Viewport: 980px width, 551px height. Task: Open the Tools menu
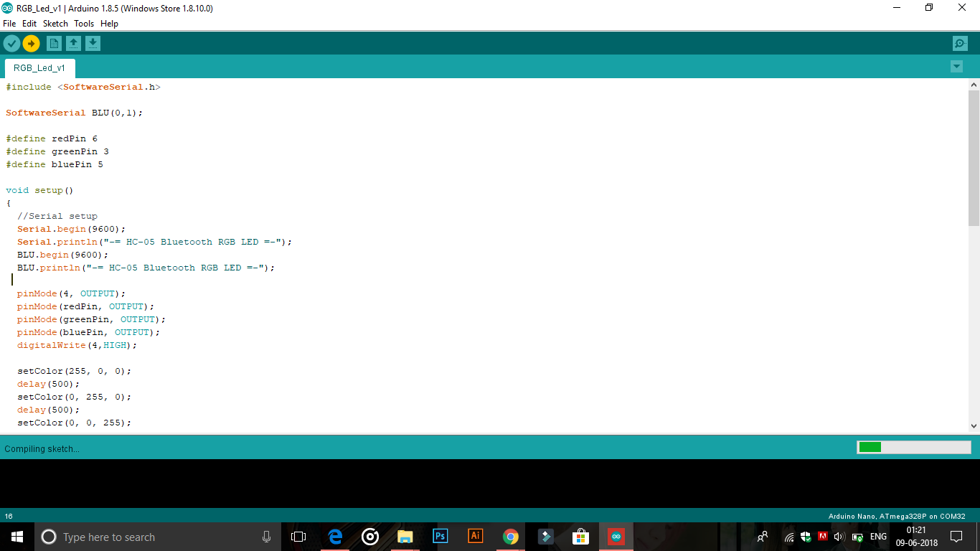pyautogui.click(x=83, y=23)
